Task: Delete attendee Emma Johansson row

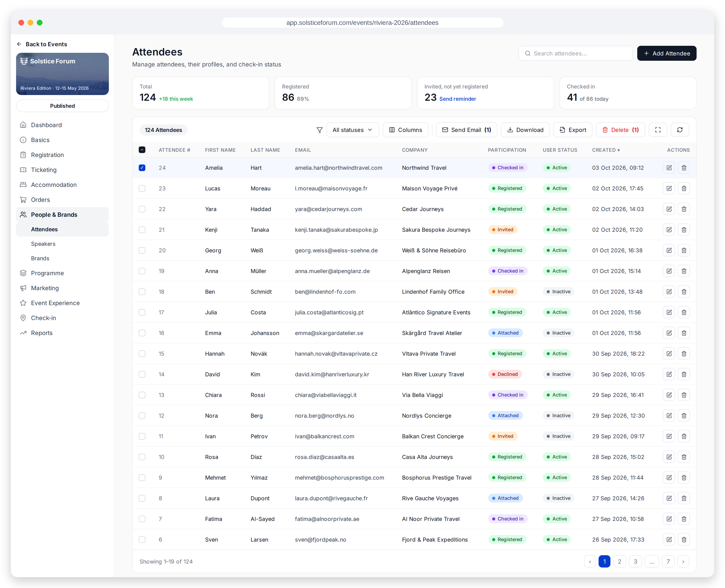Action: click(x=684, y=333)
